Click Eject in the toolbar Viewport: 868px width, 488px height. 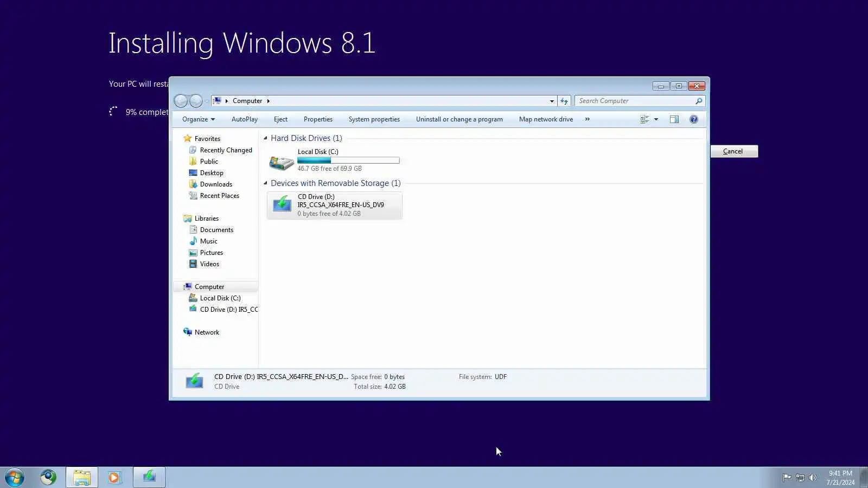coord(281,119)
